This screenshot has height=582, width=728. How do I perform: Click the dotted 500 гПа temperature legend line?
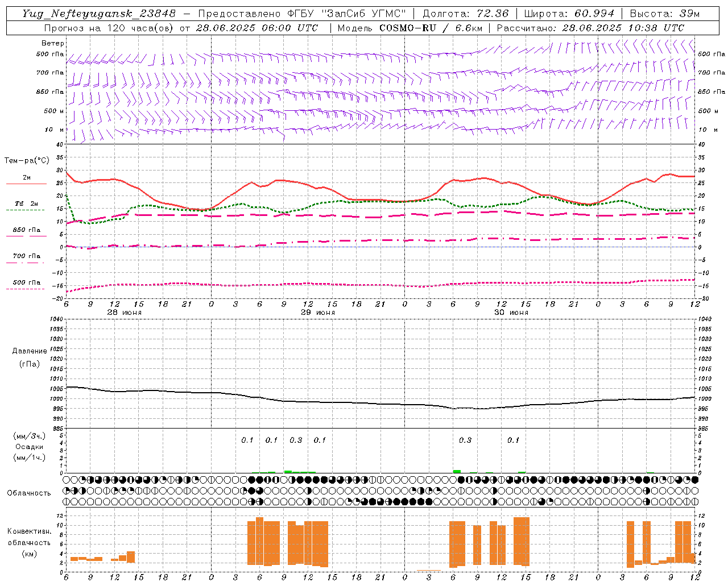[x=25, y=289]
